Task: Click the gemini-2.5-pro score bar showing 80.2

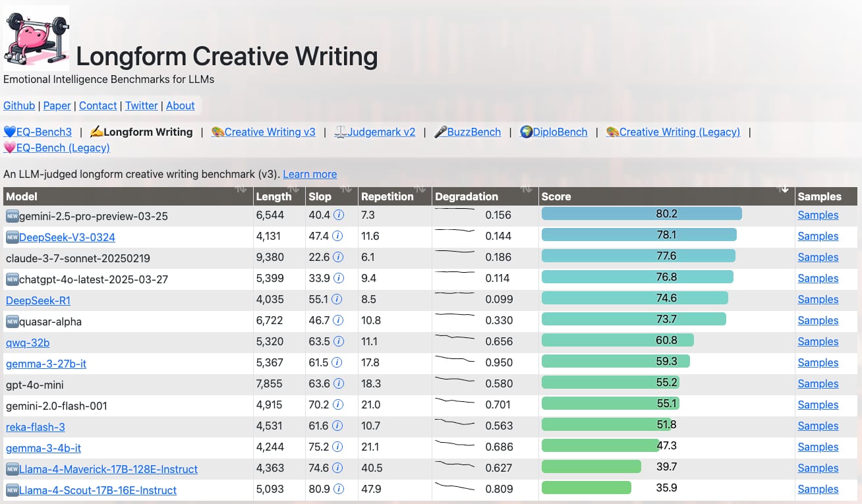Action: click(x=641, y=214)
